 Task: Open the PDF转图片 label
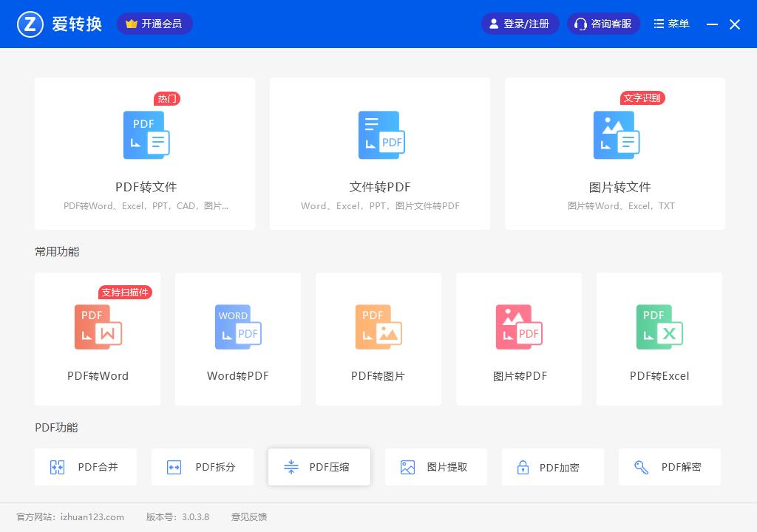pyautogui.click(x=378, y=376)
